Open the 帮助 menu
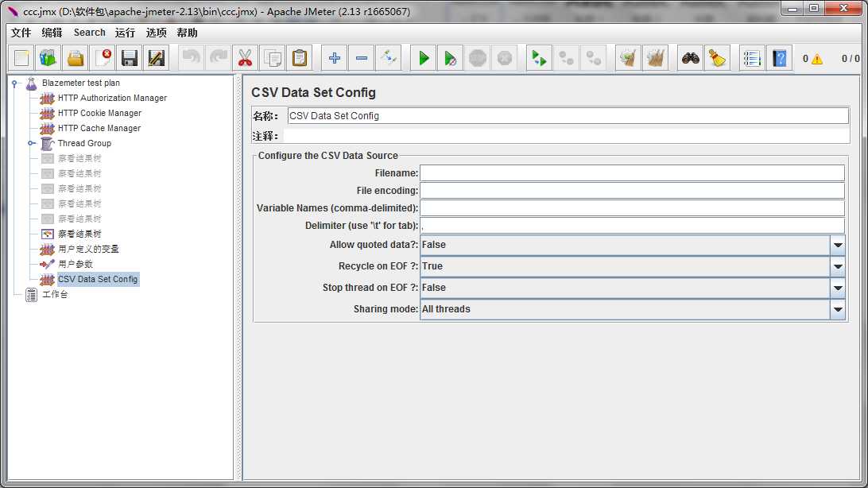The width and height of the screenshot is (868, 488). coord(187,33)
